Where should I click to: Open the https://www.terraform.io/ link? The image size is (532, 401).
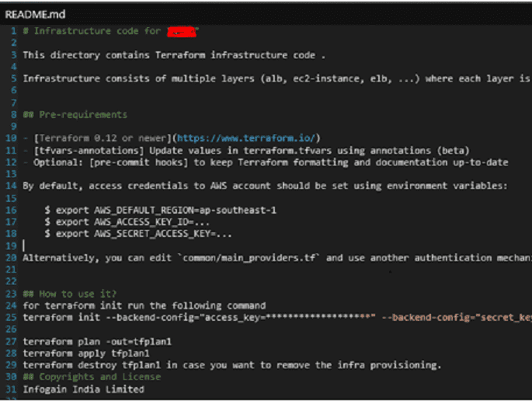tap(246, 138)
